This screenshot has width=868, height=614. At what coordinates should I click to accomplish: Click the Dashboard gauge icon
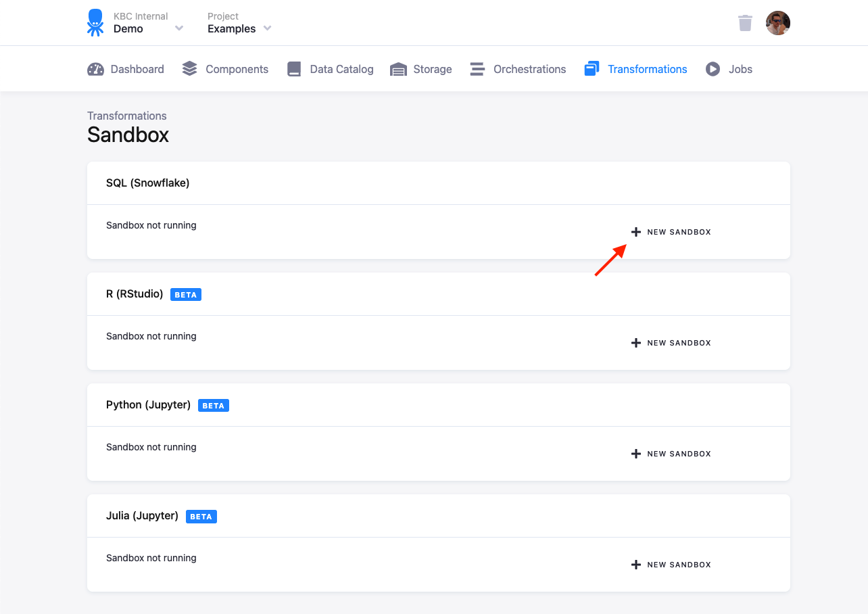95,69
